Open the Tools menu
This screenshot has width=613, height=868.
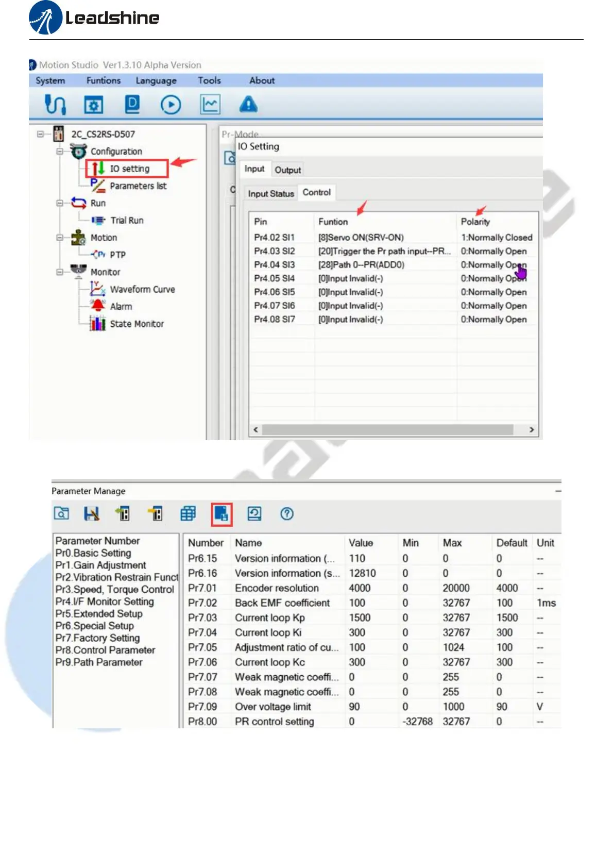(209, 80)
